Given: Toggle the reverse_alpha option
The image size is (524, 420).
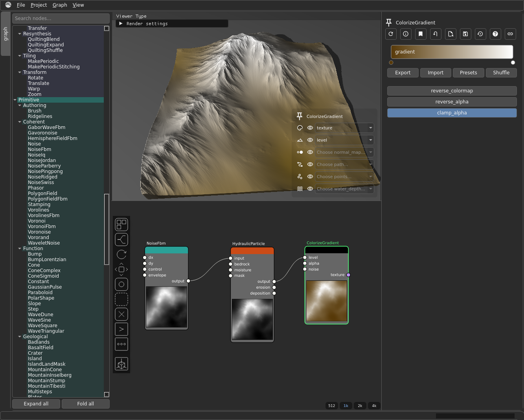Looking at the screenshot, I should 452,102.
